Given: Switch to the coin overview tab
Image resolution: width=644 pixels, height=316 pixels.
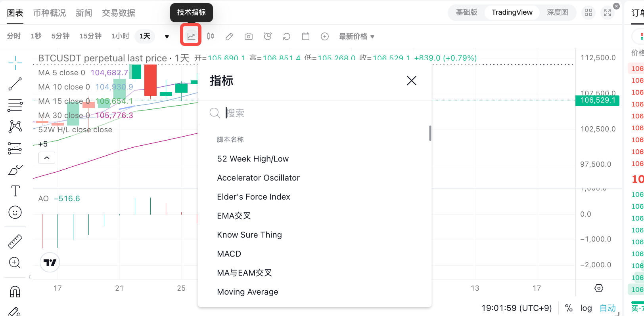Looking at the screenshot, I should 50,13.
